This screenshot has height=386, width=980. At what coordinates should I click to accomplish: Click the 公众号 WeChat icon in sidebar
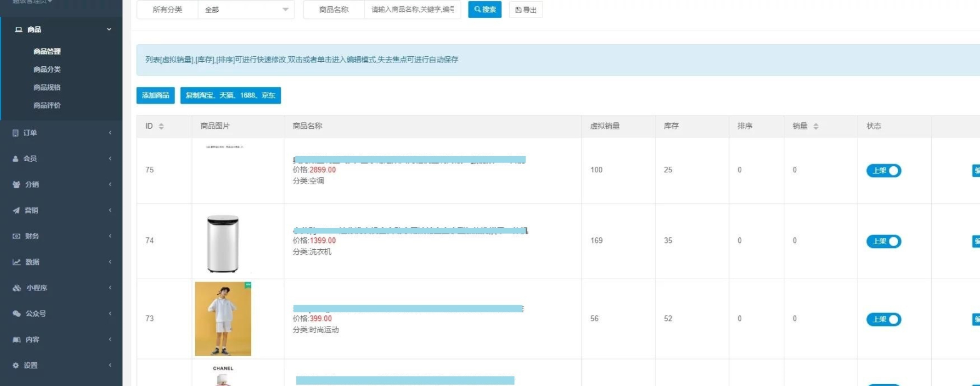pyautogui.click(x=17, y=314)
